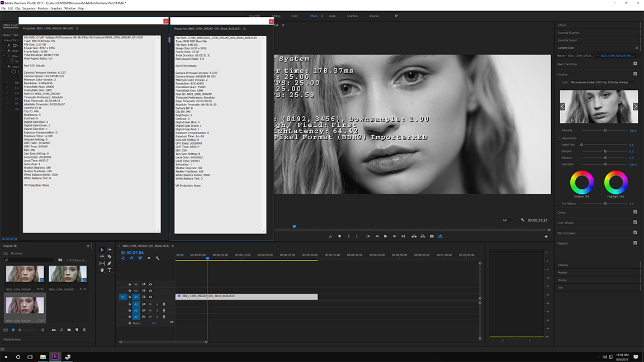Collapse the Adjustments section

pyautogui.click(x=559, y=138)
